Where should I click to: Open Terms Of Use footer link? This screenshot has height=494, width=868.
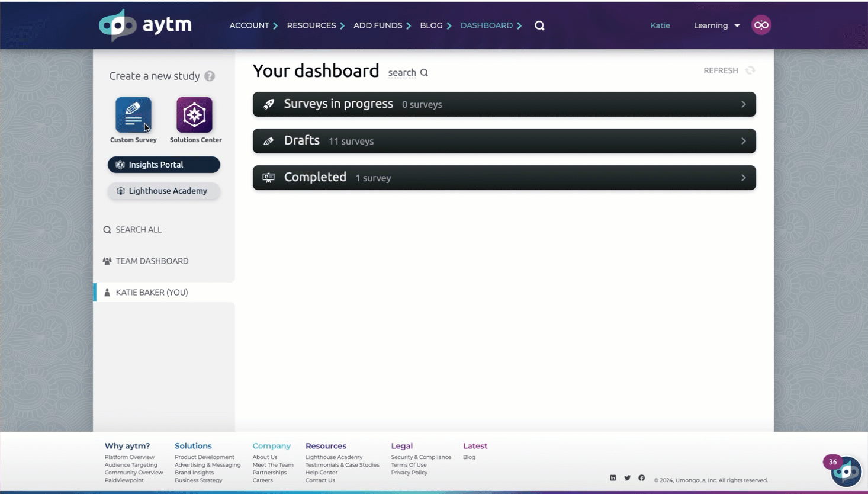pyautogui.click(x=409, y=465)
